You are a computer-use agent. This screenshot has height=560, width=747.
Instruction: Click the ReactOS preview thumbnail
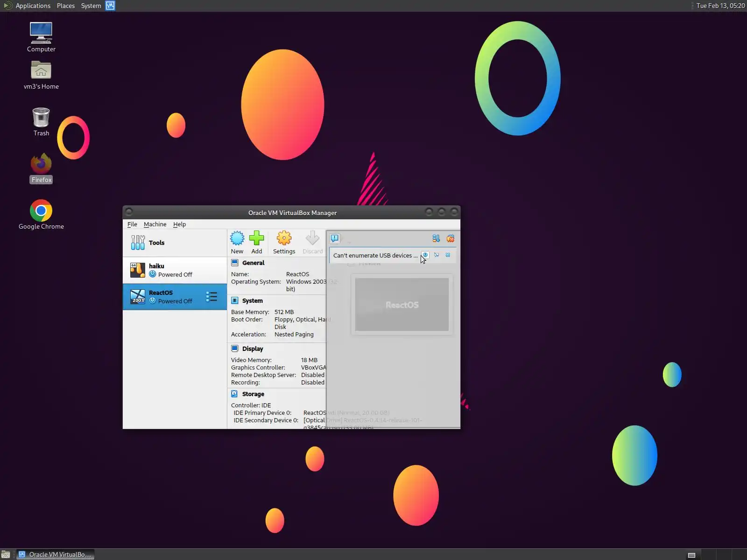402,305
